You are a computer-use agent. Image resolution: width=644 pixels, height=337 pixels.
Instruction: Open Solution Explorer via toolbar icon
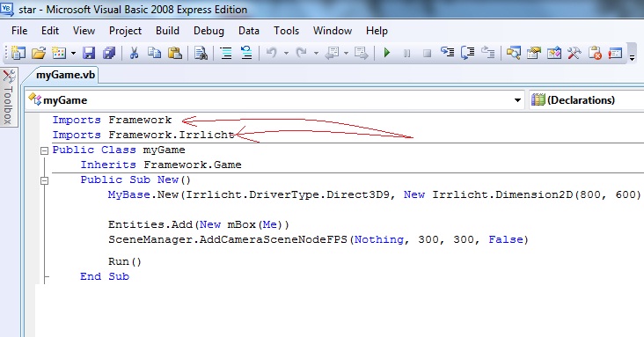coord(514,53)
